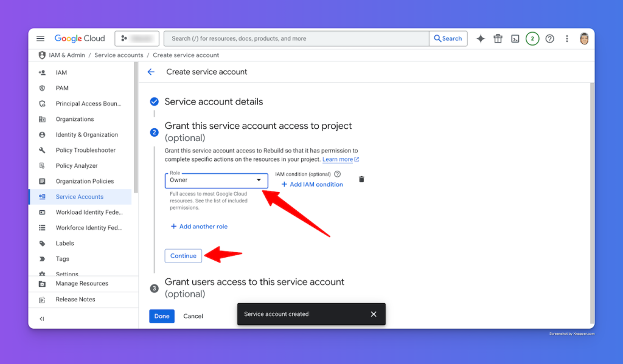The height and width of the screenshot is (364, 623).
Task: Click the Google Cloud logo
Action: (80, 38)
